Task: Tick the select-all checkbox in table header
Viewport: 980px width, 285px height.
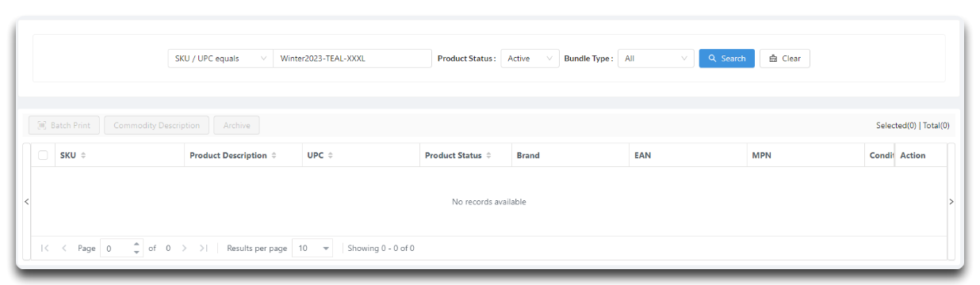Action: pyautogui.click(x=44, y=155)
